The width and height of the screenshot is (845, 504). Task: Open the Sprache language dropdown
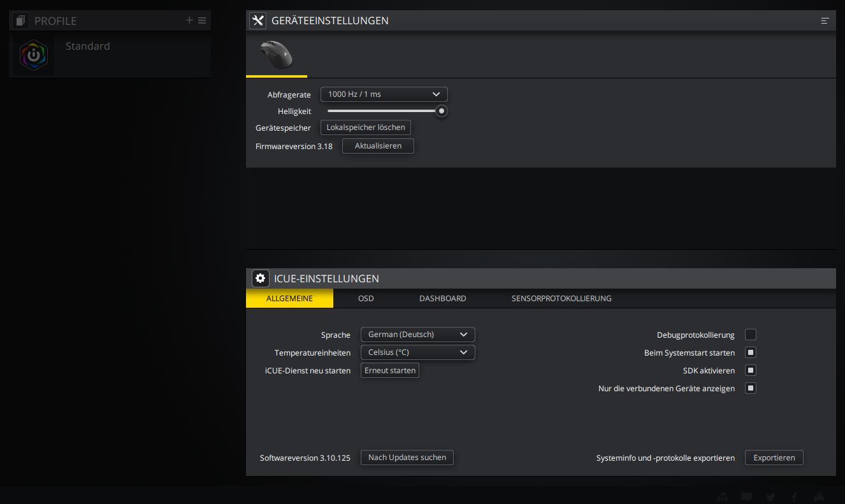(418, 335)
